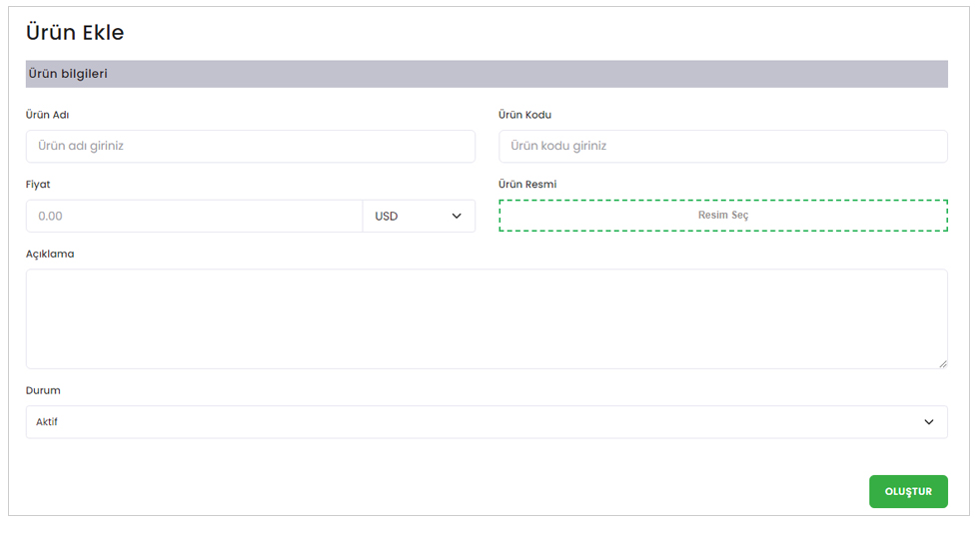Open the USD currency dropdown
The width and height of the screenshot is (980, 538).
tap(418, 216)
